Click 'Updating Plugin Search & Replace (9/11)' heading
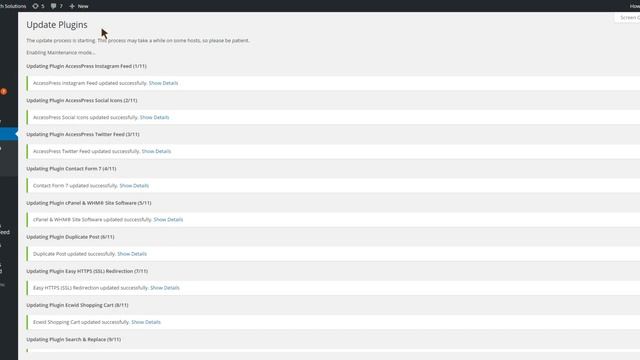640x360 pixels. (73, 339)
